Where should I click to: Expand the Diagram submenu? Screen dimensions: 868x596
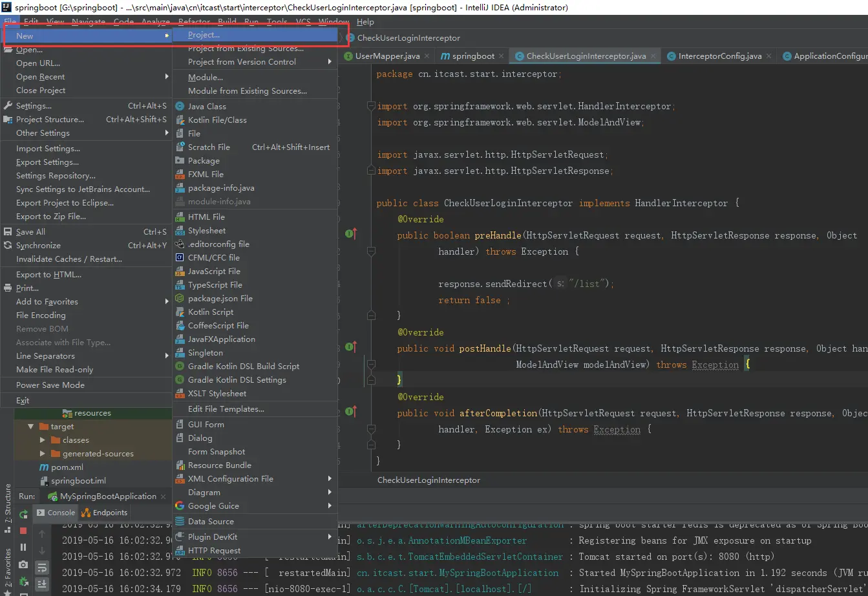pyautogui.click(x=255, y=493)
